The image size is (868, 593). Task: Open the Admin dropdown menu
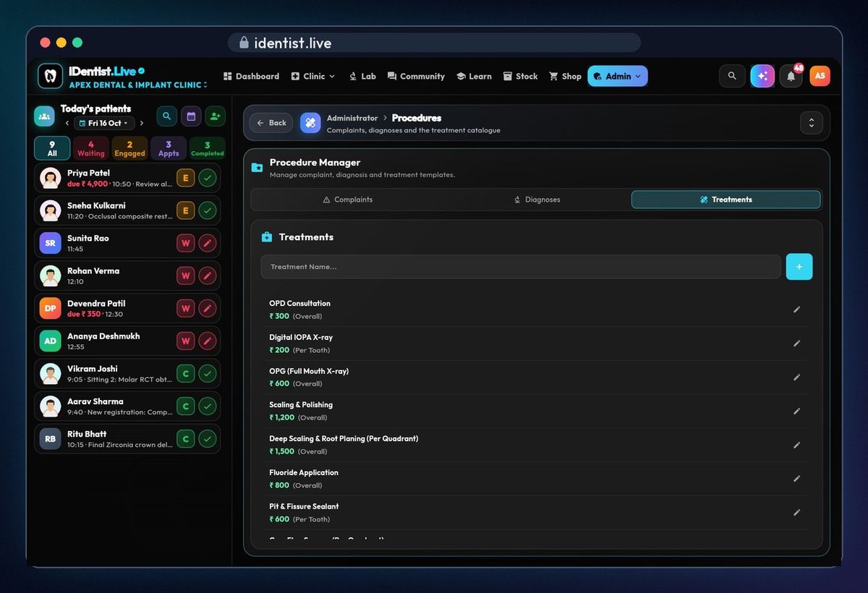coord(618,76)
